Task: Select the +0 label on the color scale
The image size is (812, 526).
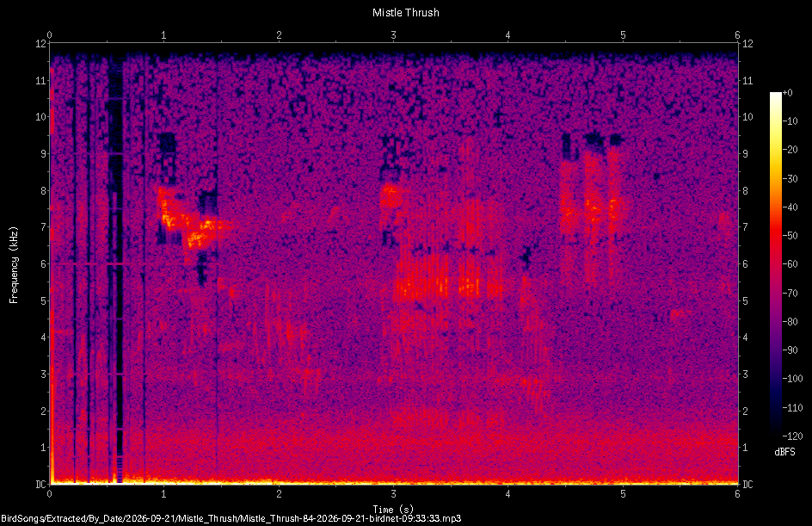Action: click(788, 93)
